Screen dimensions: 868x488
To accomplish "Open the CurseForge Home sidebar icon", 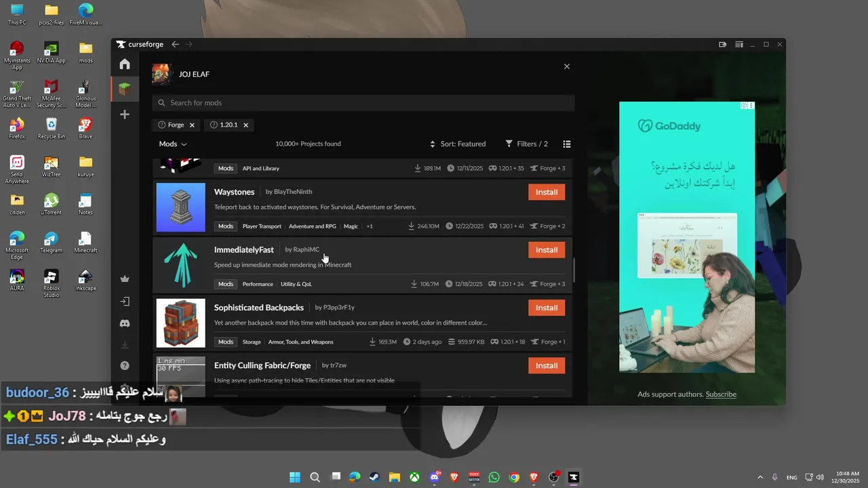I will 125,64.
